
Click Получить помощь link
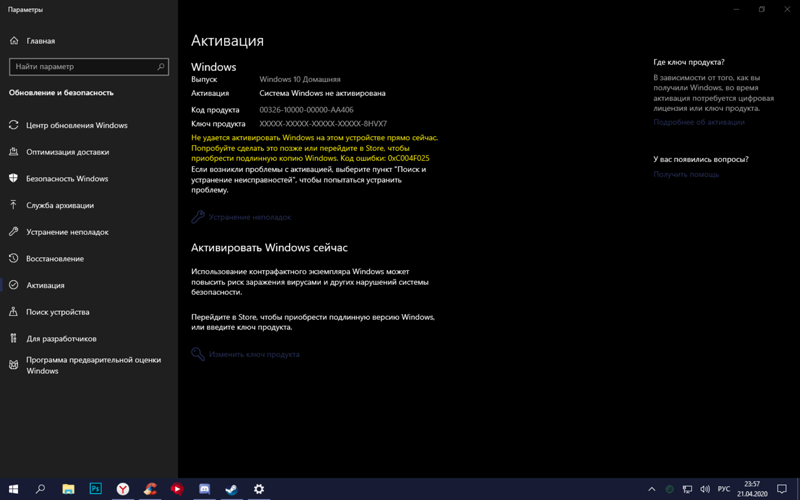[686, 174]
